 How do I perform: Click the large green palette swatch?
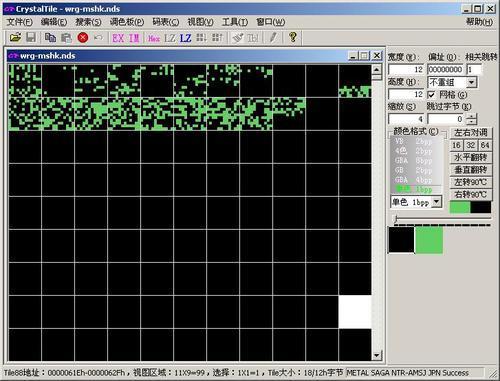pyautogui.click(x=429, y=240)
